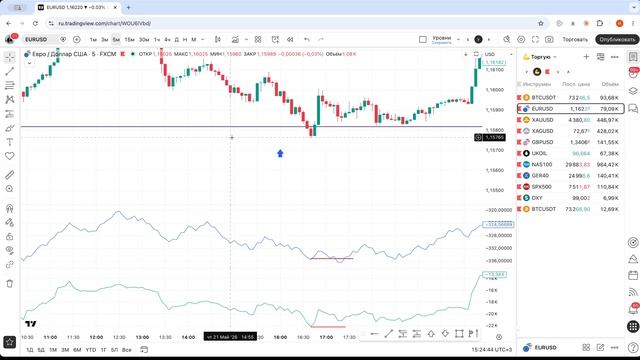Switch to the 15м timeframe
This screenshot has width=640, height=360.
coord(129,40)
